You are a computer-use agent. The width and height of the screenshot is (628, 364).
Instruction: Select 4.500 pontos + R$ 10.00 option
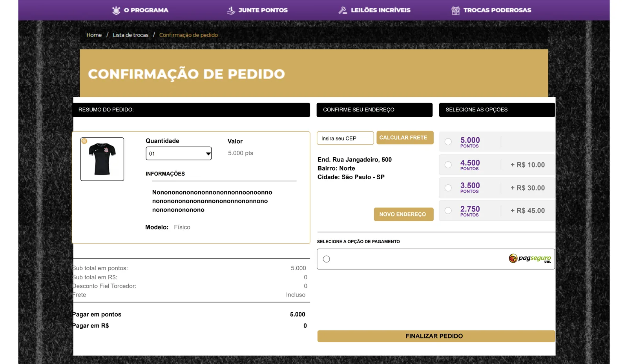coord(448,165)
